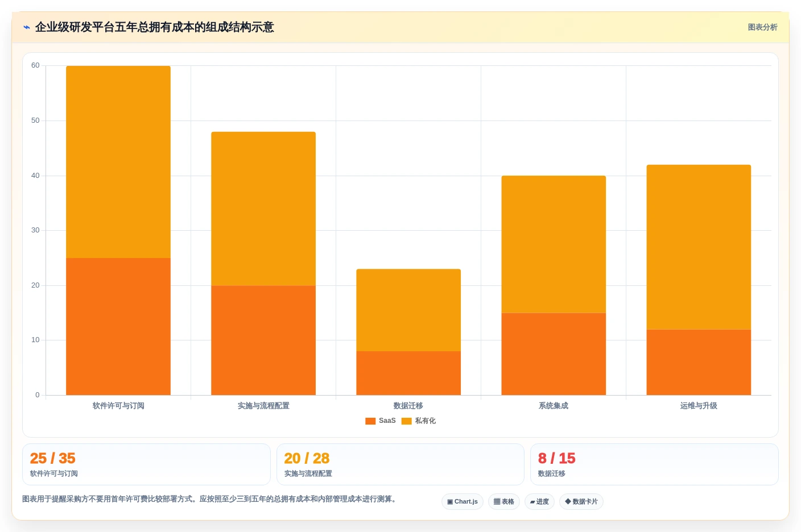Click the SaaS segment of the 运维与升级 bar
This screenshot has height=532, width=801.
pos(699,362)
